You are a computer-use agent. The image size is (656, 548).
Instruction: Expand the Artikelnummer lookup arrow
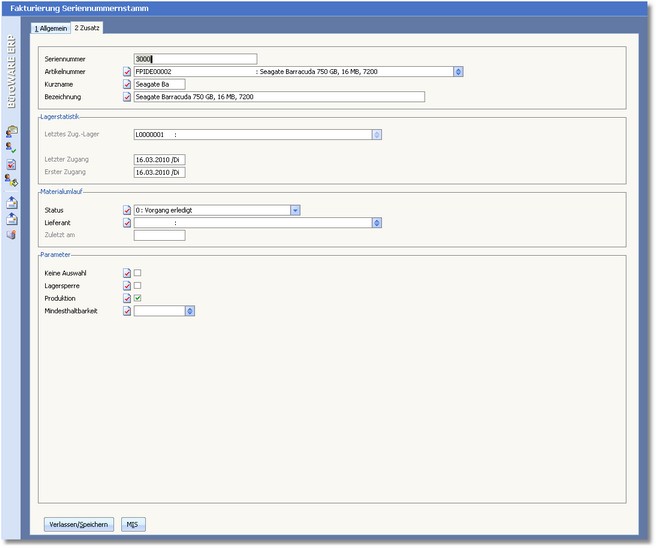tap(458, 72)
